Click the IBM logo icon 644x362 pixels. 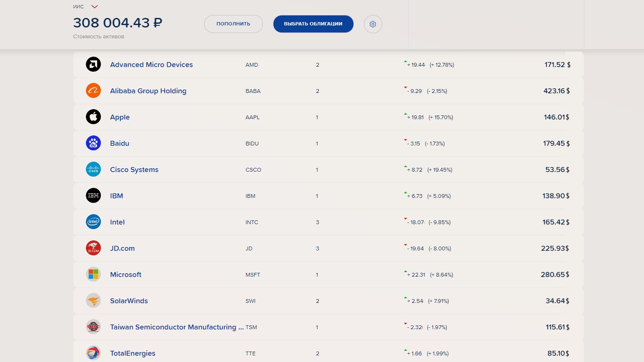[93, 195]
